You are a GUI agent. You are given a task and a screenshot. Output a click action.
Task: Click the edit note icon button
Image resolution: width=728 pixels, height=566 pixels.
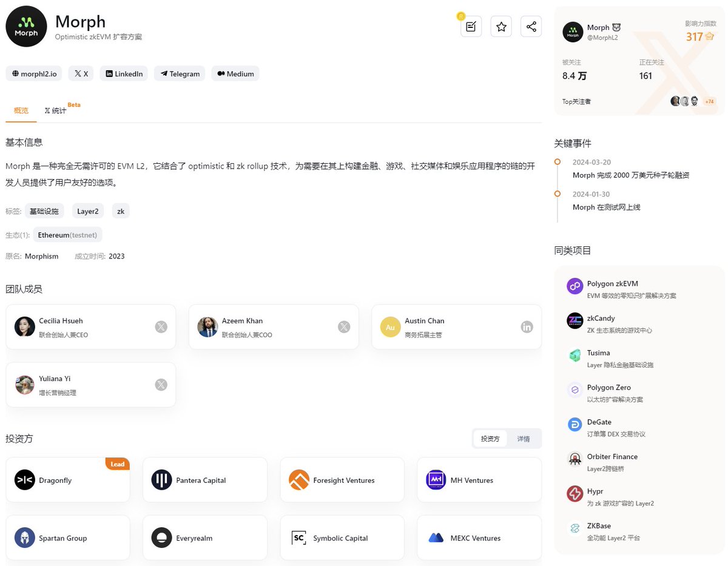pyautogui.click(x=471, y=27)
